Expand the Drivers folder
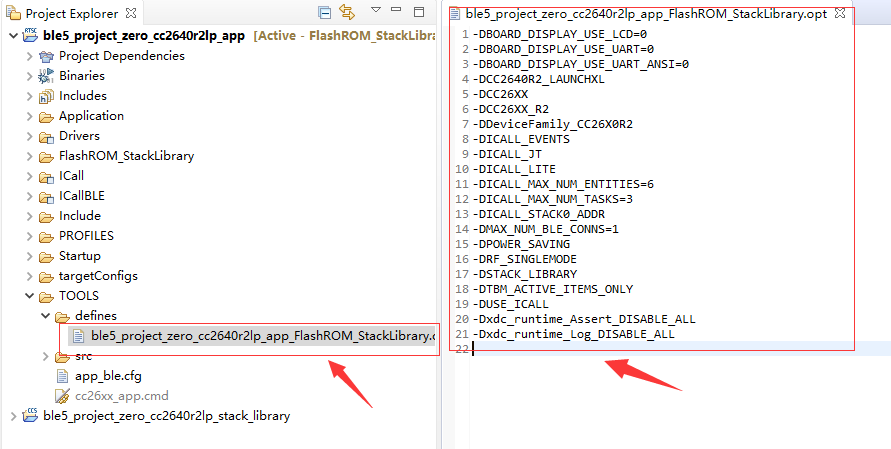The image size is (891, 449). click(x=30, y=136)
